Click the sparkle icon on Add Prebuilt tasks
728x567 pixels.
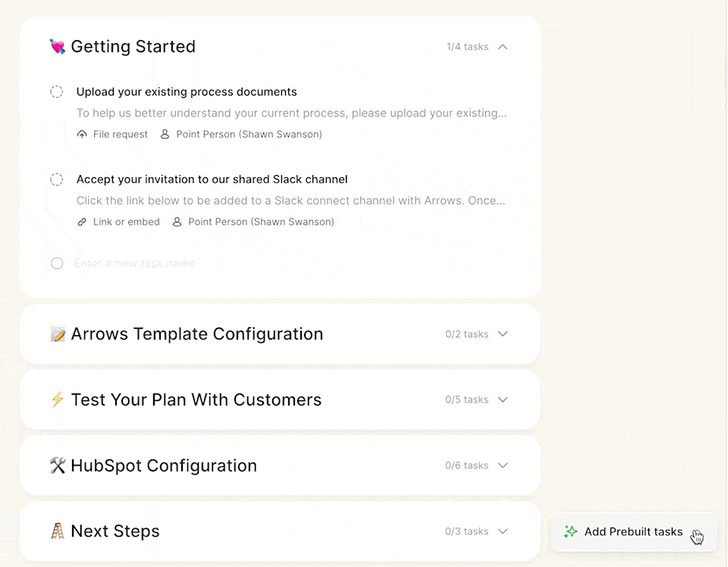(570, 531)
